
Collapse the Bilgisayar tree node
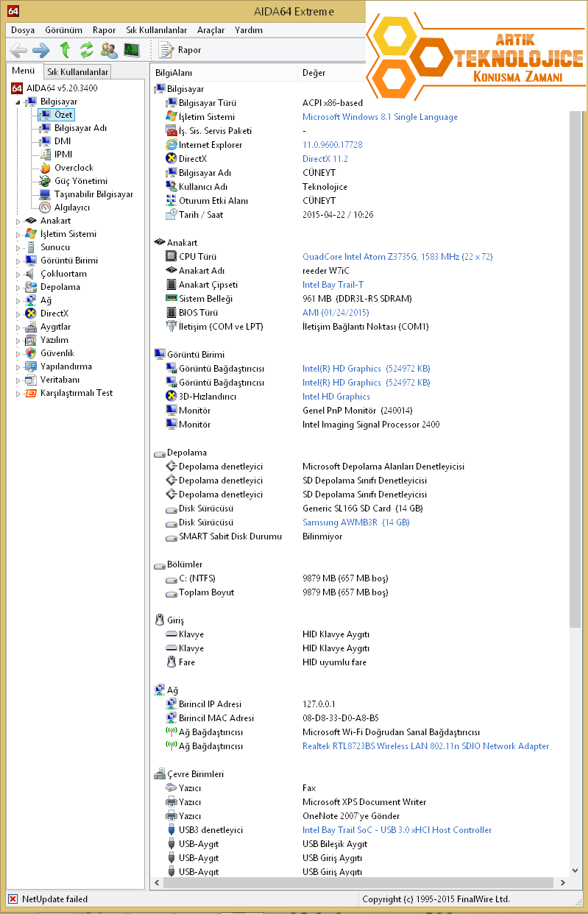pos(18,102)
